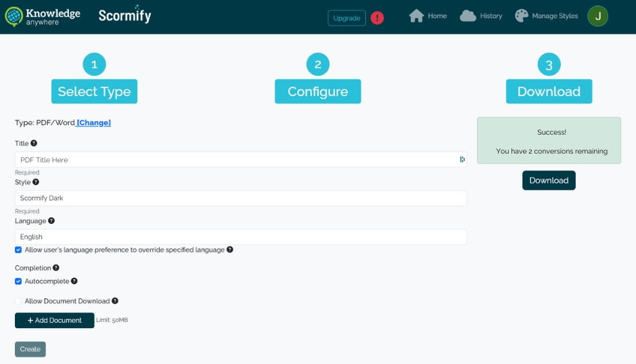Click the dark Download button under Success
The image size is (636, 364).
549,180
